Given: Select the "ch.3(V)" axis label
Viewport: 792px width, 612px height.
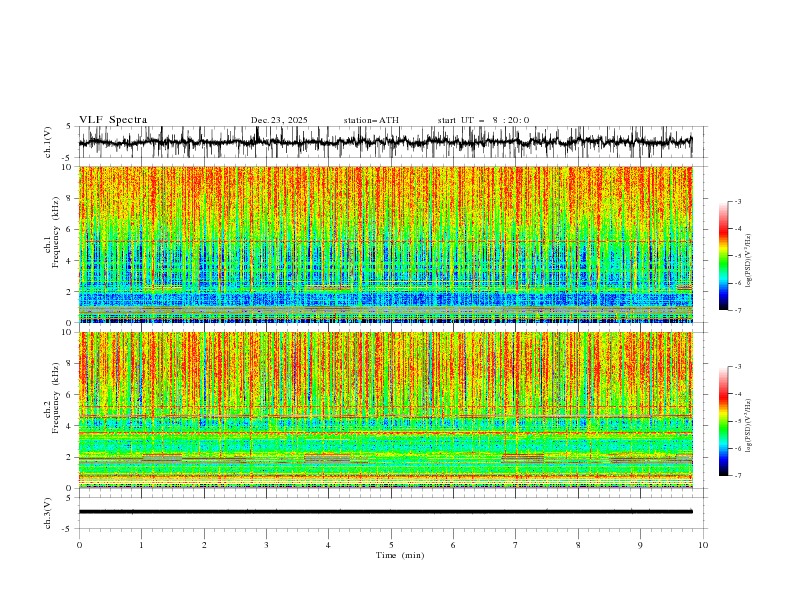Looking at the screenshot, I should point(48,513).
